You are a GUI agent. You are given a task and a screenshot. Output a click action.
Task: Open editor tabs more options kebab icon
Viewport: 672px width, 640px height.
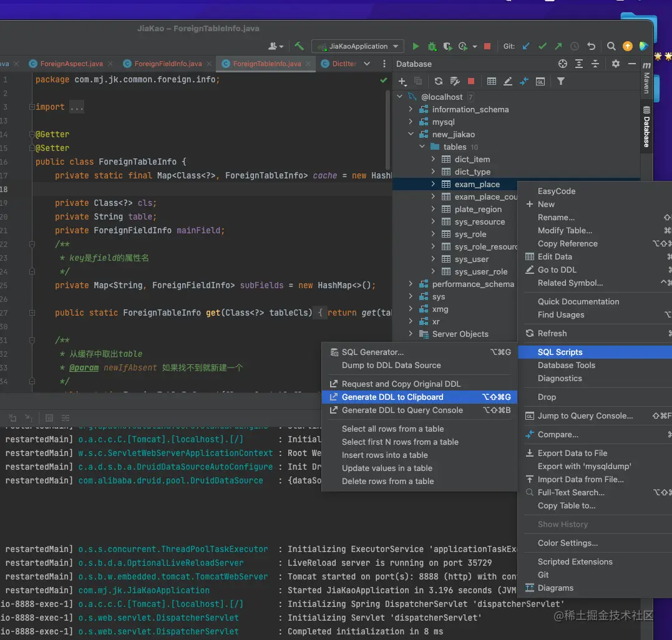point(384,64)
